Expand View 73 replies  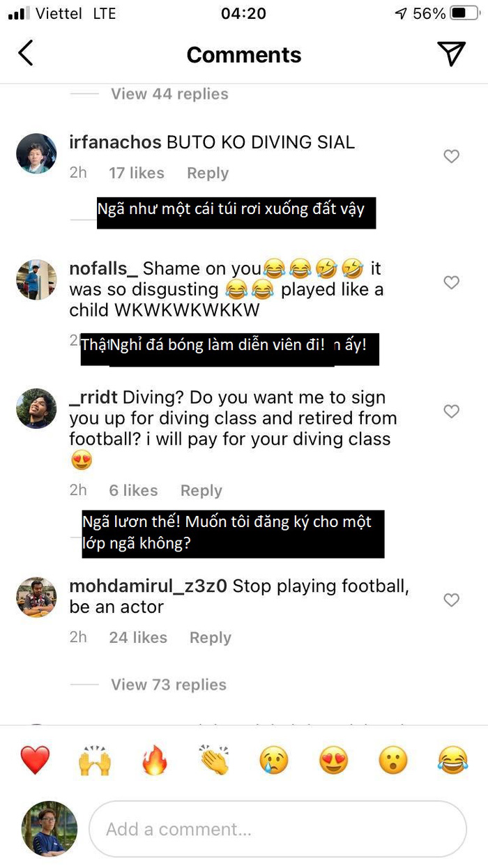coord(169,685)
